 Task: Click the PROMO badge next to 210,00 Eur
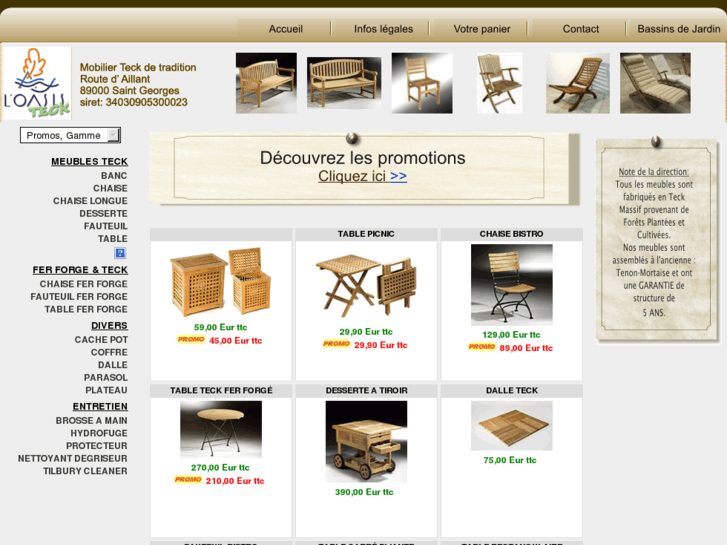pos(188,480)
